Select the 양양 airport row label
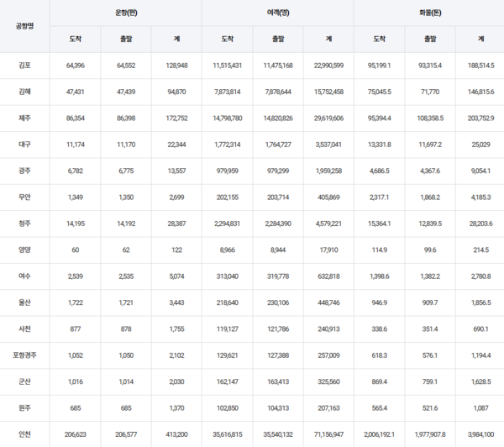Viewport: 504px width, 447px height. coord(24,250)
